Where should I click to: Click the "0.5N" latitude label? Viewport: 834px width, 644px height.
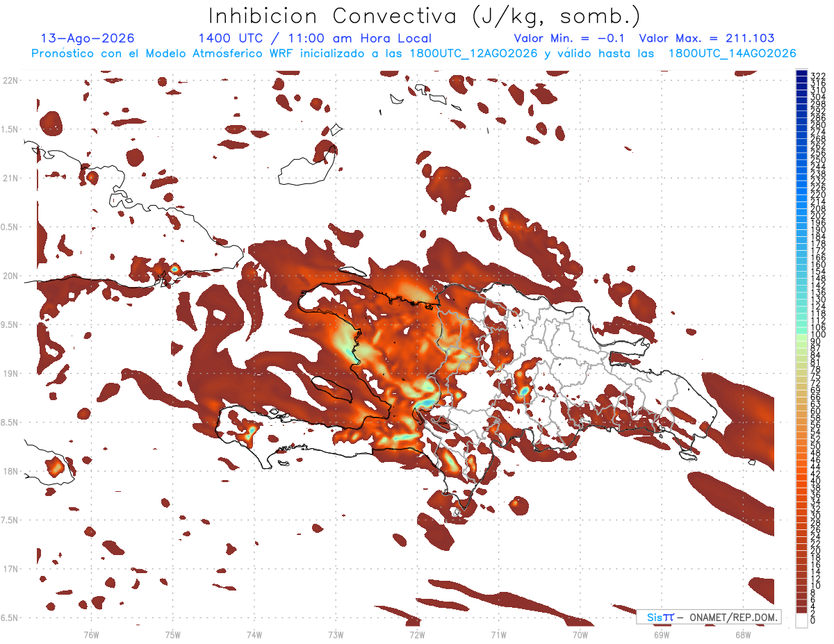pyautogui.click(x=10, y=227)
